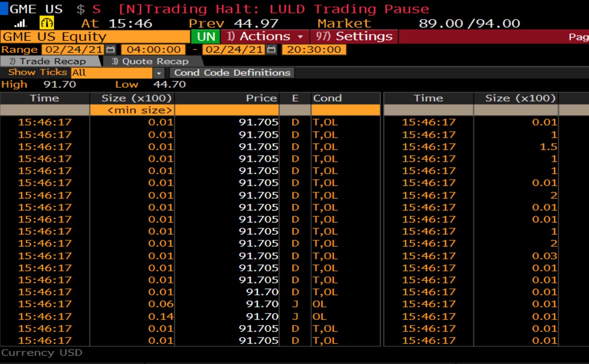Select the row with size 0.14
The height and width of the screenshot is (364, 589).
point(190,316)
